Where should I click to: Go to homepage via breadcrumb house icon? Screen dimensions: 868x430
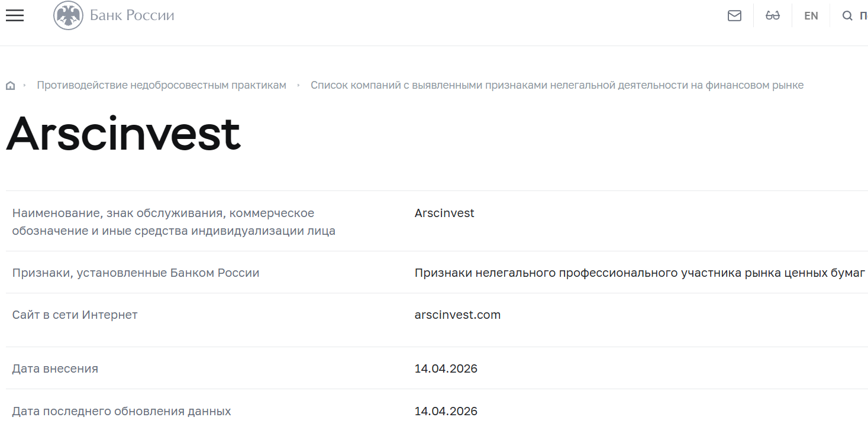pyautogui.click(x=10, y=85)
